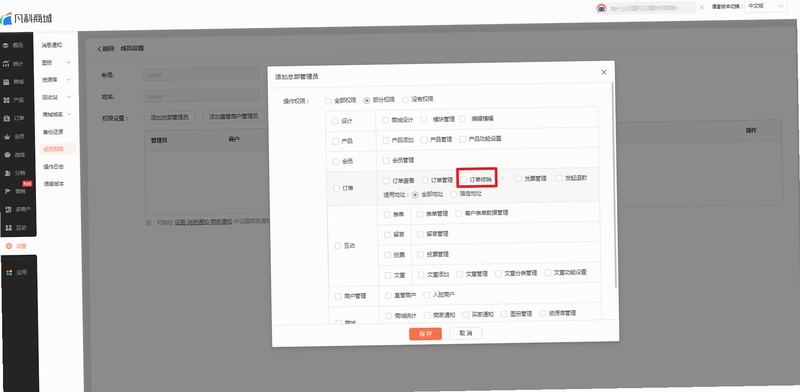Open the 产品 products sidebar icon
800x392 pixels.
pos(6,100)
